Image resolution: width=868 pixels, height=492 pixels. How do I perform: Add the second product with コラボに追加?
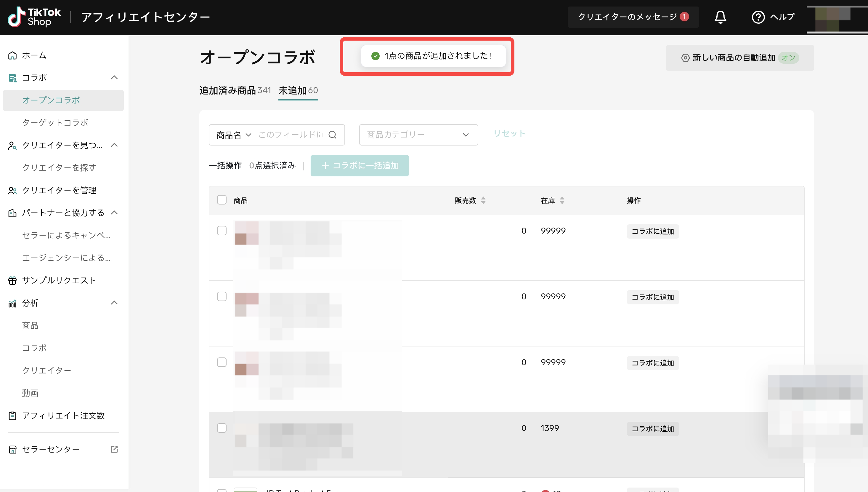[x=653, y=297]
